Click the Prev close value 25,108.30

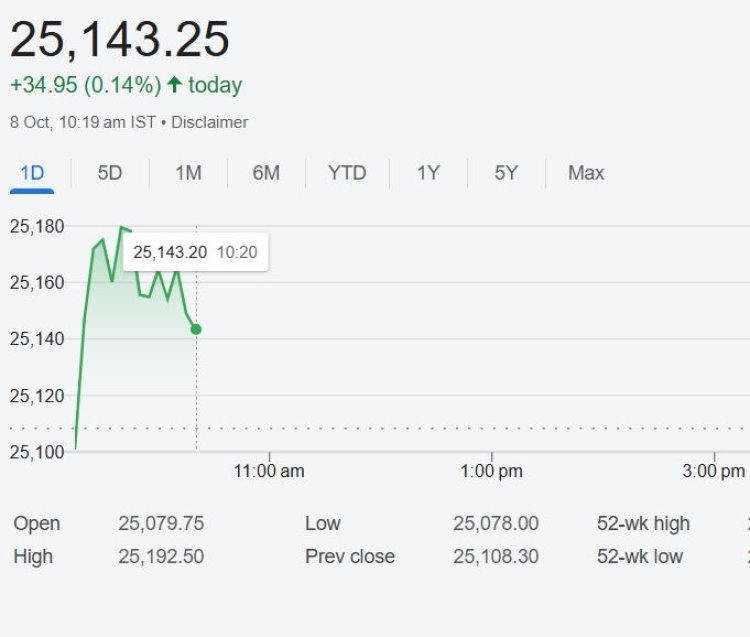coord(496,556)
